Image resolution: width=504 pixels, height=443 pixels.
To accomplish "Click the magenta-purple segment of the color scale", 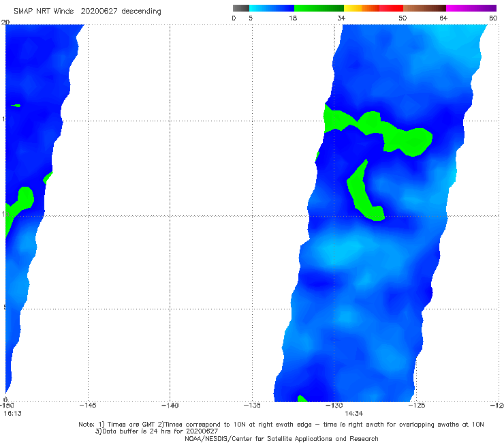I will click(x=471, y=8).
